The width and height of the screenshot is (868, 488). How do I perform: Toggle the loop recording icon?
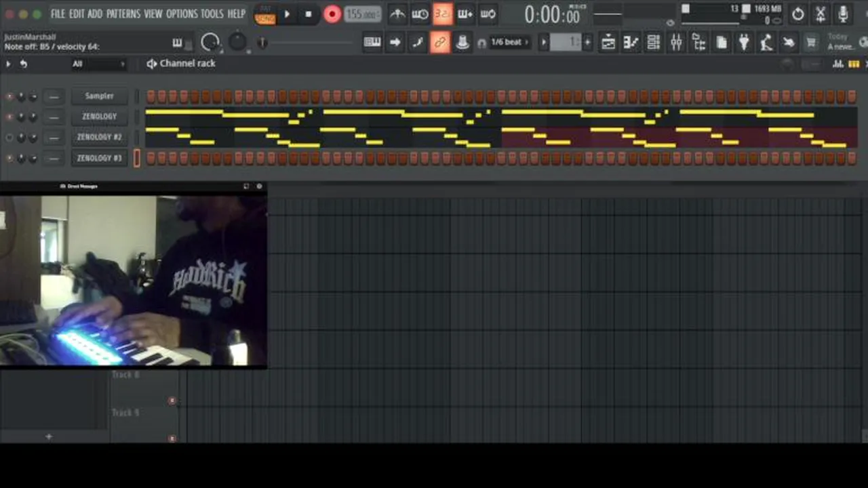point(488,14)
